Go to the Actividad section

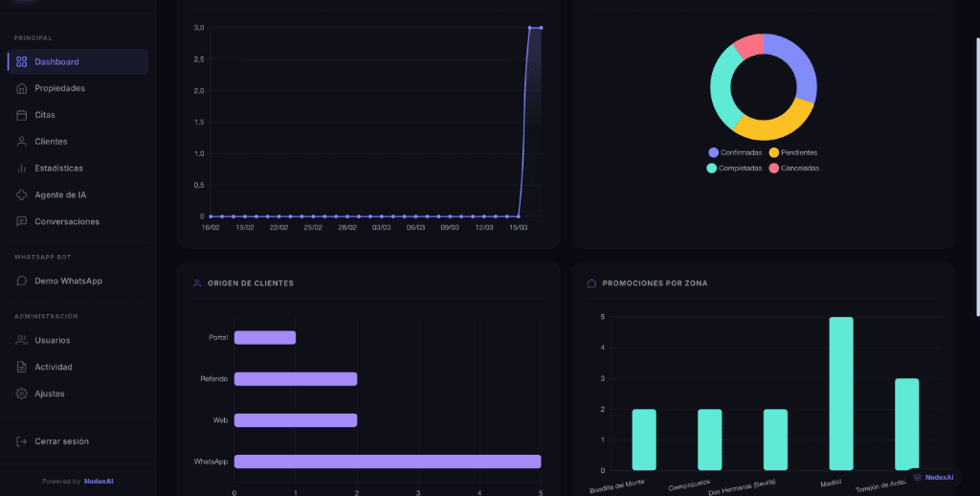point(54,367)
